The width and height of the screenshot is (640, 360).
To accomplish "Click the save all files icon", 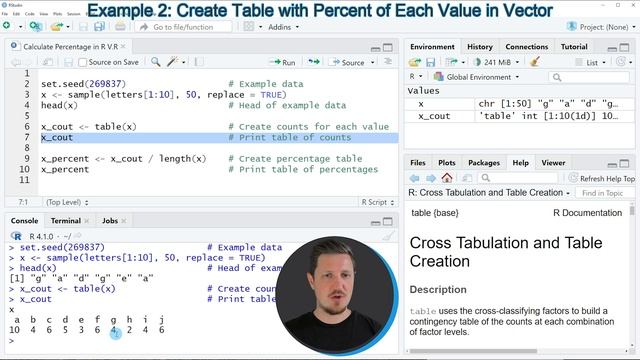I will tap(99, 27).
